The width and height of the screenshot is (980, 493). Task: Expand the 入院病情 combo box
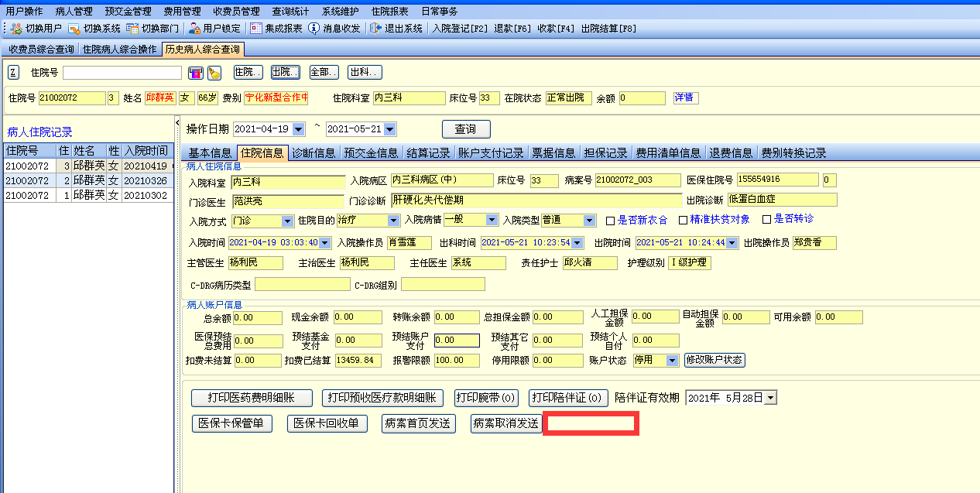coord(491,221)
